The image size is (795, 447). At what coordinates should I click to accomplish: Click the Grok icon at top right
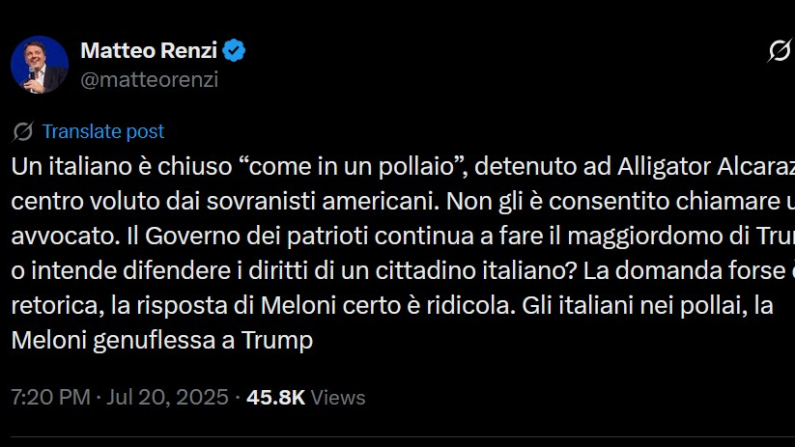778,52
